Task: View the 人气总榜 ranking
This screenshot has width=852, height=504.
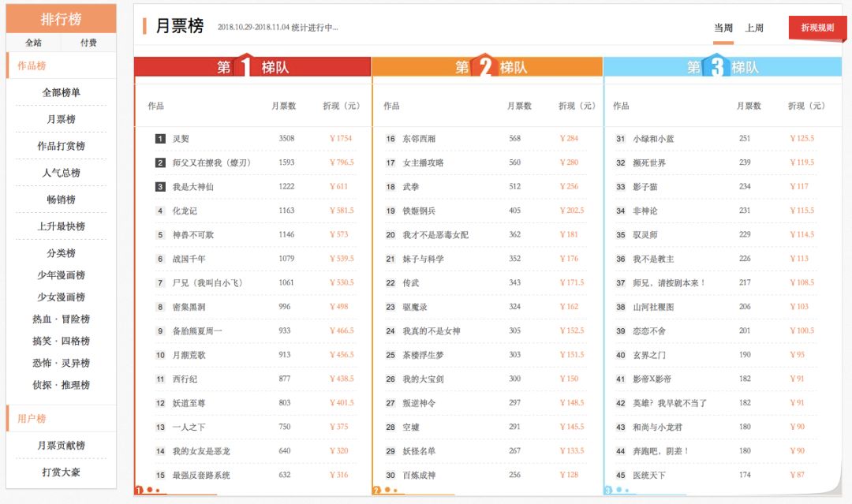Action: [x=62, y=173]
